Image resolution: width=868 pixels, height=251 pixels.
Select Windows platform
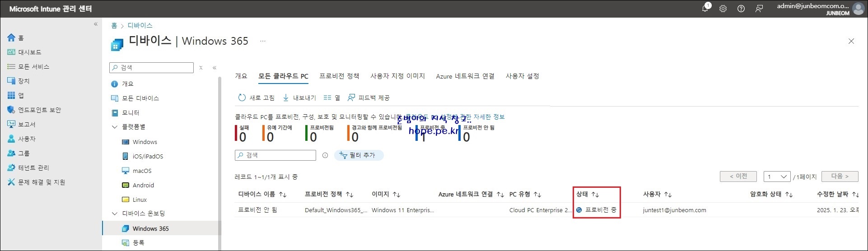(x=145, y=142)
